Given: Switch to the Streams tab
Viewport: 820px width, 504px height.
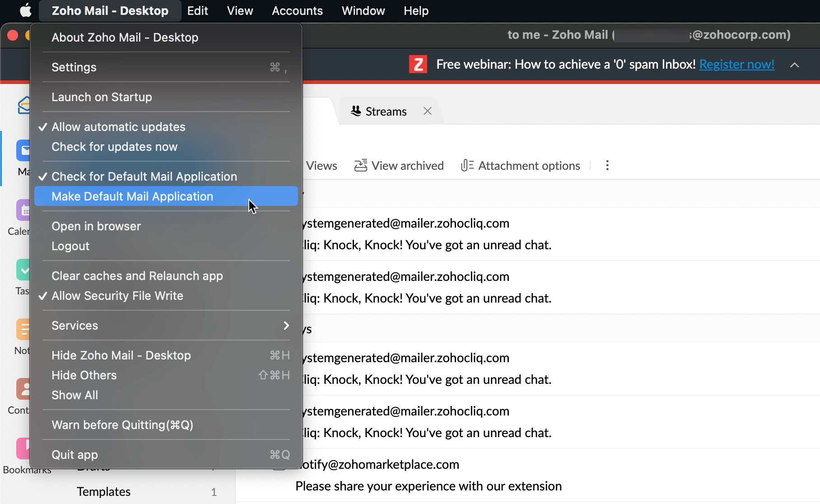Looking at the screenshot, I should 385,111.
